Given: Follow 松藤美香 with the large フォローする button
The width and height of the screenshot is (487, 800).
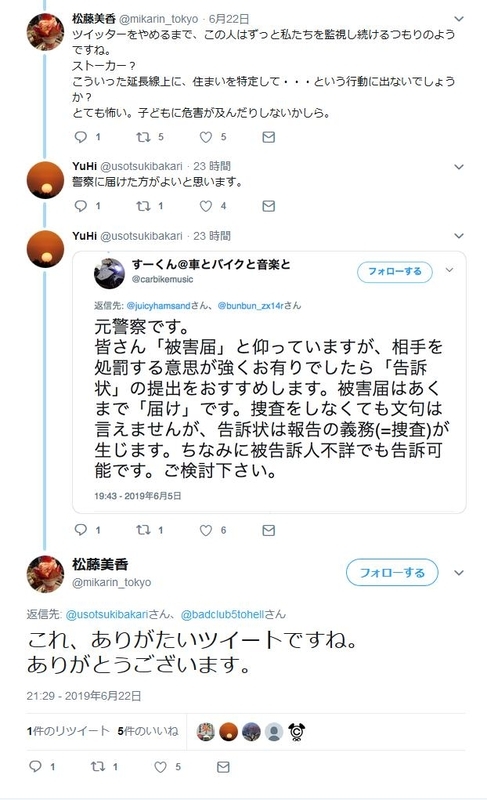Looking at the screenshot, I should pos(392,572).
